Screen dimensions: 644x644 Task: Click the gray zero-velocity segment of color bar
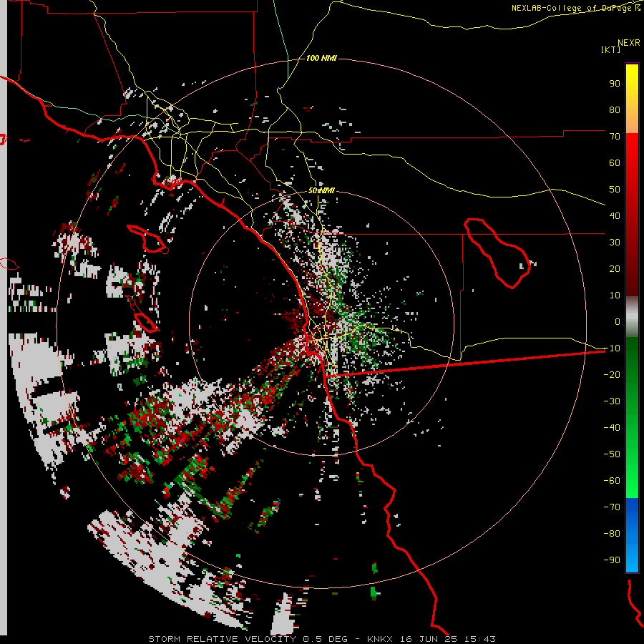(x=632, y=317)
